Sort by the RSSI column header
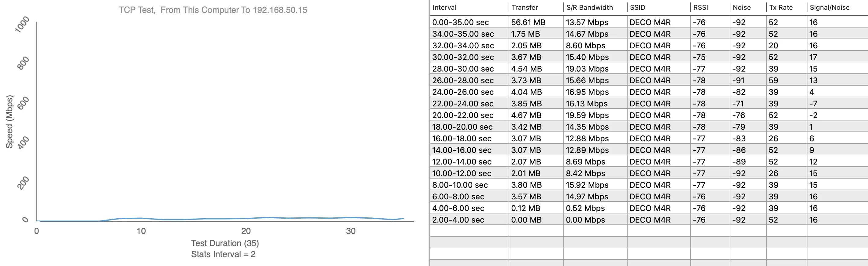Image resolution: width=868 pixels, height=266 pixels. click(700, 7)
